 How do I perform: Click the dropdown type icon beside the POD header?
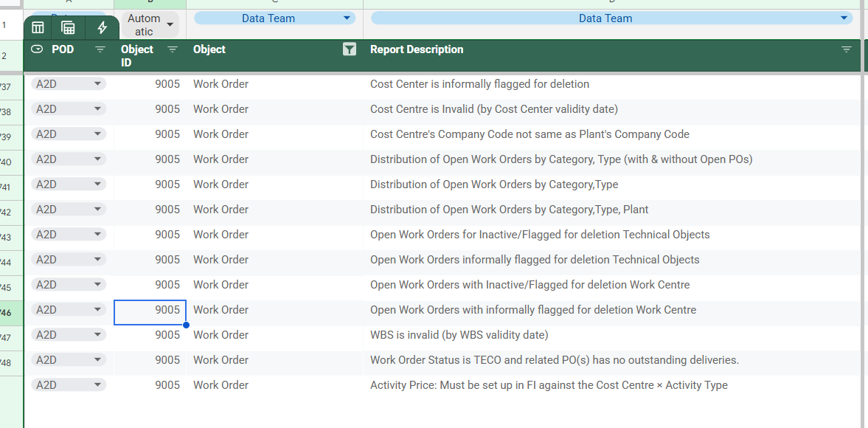click(x=37, y=49)
